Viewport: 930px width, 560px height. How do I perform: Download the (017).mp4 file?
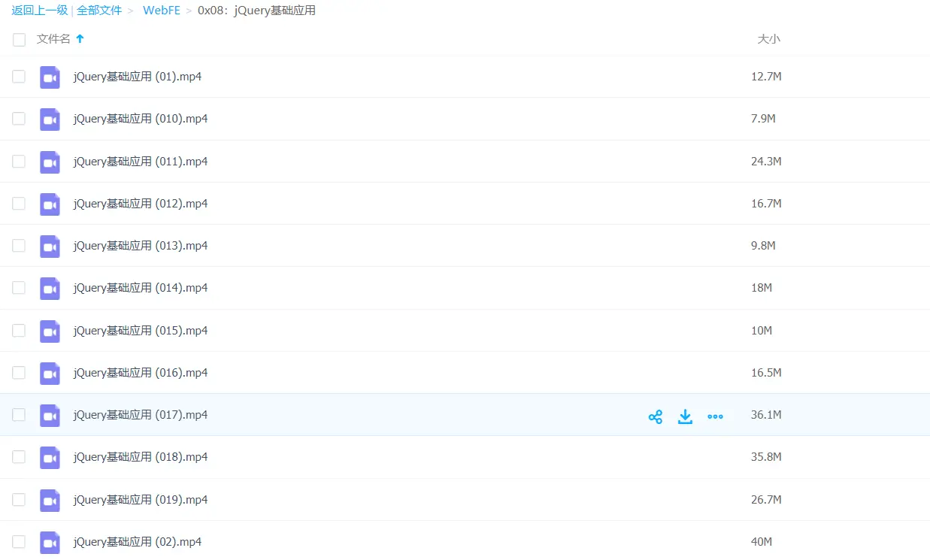(685, 416)
